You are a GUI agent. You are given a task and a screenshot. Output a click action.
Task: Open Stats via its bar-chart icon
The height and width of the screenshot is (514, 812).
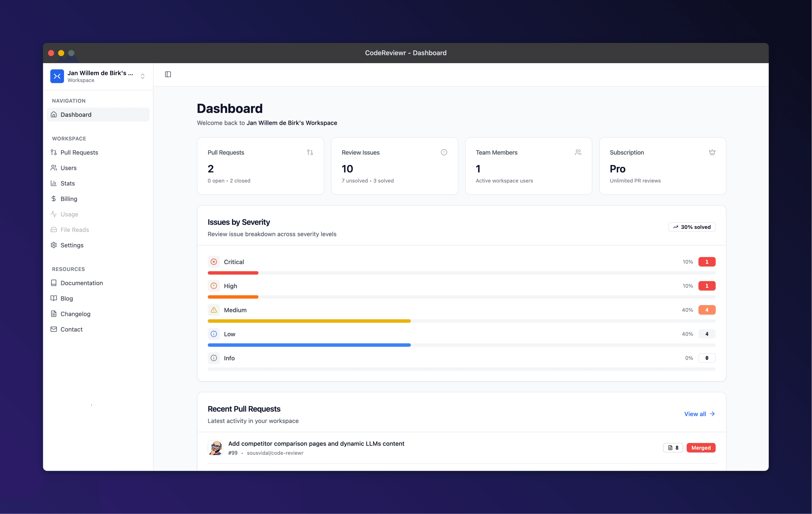54,183
